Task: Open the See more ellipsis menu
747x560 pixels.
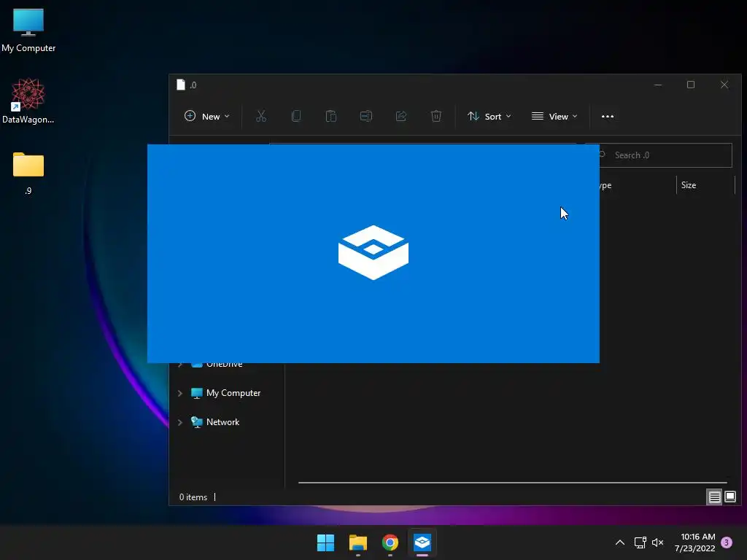Action: pyautogui.click(x=608, y=116)
